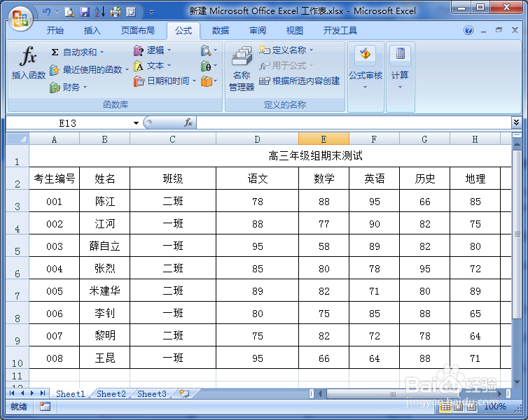Expand the formula bar
Image resolution: width=528 pixels, height=420 pixels.
(x=516, y=122)
